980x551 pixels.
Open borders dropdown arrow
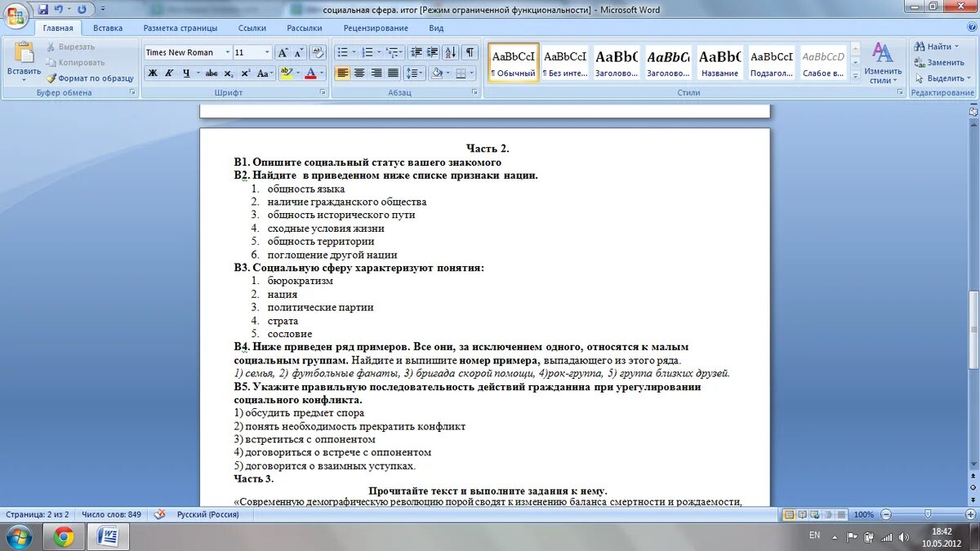(471, 73)
